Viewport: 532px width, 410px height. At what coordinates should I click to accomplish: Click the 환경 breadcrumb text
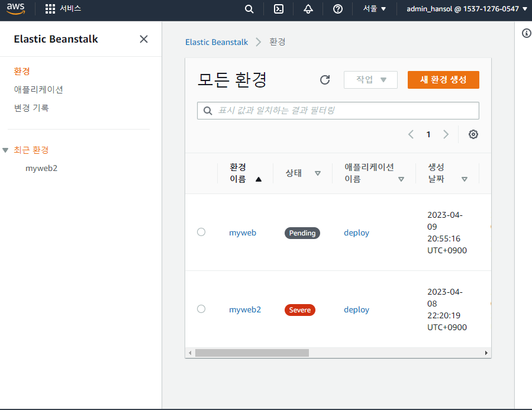pyautogui.click(x=277, y=42)
